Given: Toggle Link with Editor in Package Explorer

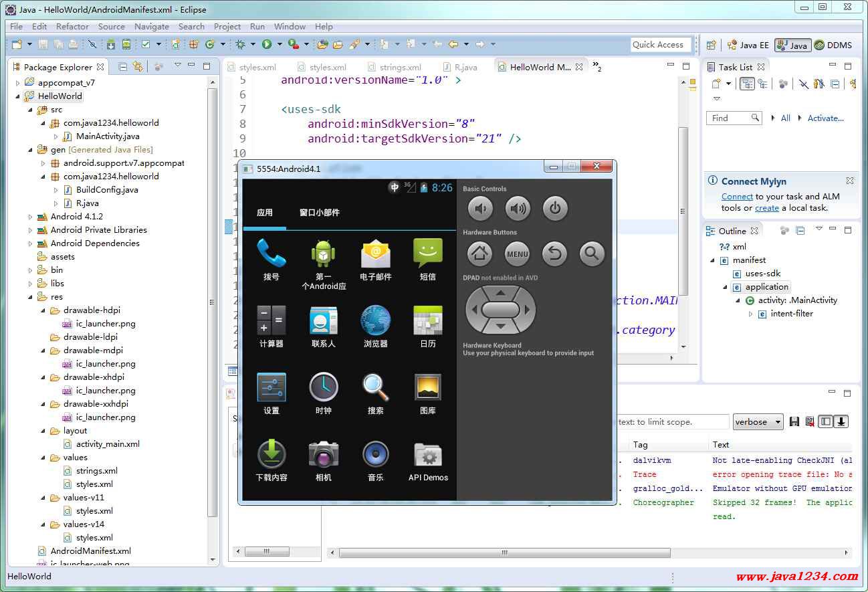Looking at the screenshot, I should click(x=137, y=66).
